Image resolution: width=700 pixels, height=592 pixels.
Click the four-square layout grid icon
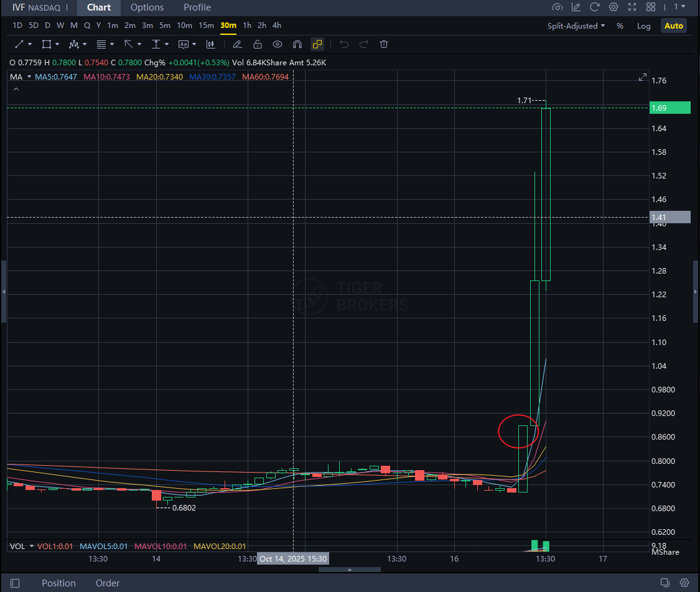651,7
